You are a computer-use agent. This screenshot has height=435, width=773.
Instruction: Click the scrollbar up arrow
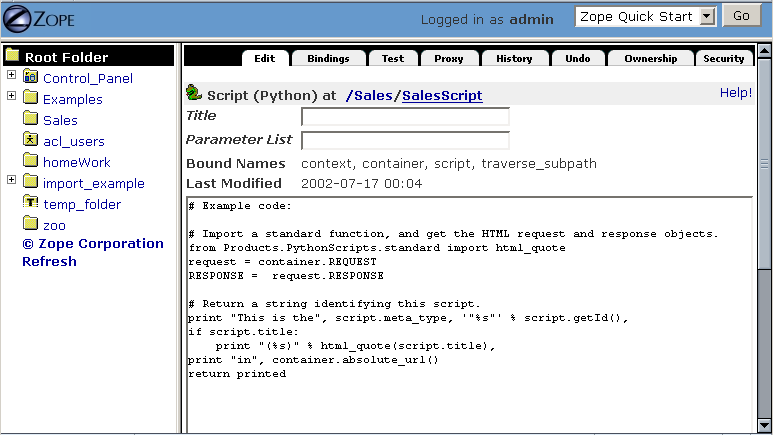[x=764, y=51]
